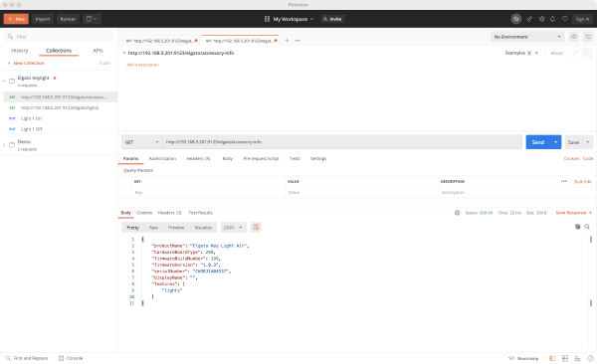The image size is (597, 364).
Task: Click the sync status icon in header
Action: [515, 19]
